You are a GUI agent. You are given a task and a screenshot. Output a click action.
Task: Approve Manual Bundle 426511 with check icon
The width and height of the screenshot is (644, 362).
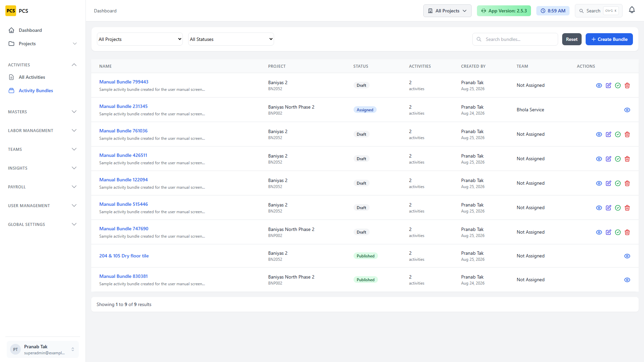(x=618, y=159)
